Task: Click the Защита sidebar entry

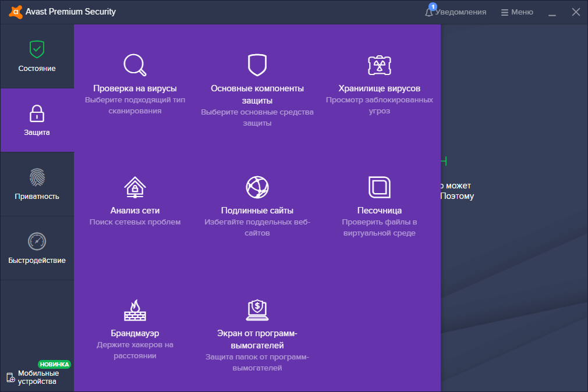Action: (x=37, y=120)
